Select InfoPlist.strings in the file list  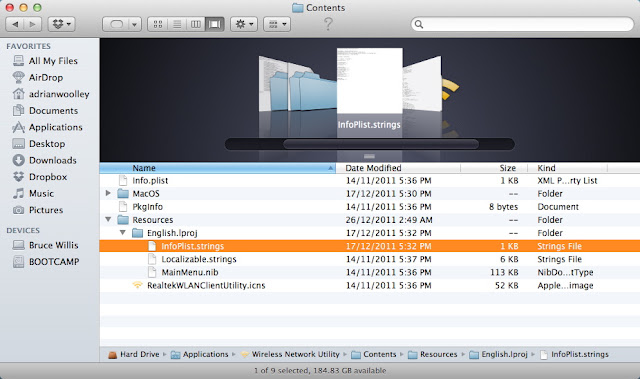tap(370, 246)
